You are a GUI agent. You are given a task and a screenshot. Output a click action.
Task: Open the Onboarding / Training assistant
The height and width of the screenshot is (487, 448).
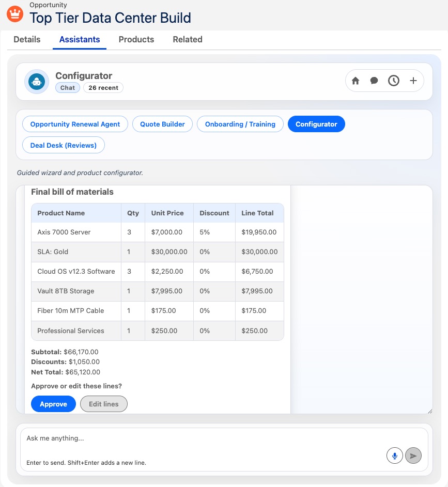coord(240,124)
